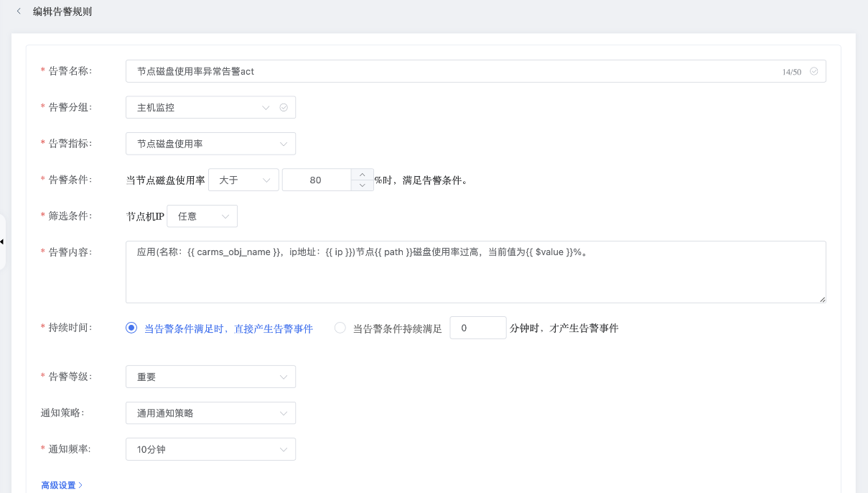Viewport: 868px width, 493px height.
Task: Increase threshold value with up stepper arrow
Action: pos(362,175)
